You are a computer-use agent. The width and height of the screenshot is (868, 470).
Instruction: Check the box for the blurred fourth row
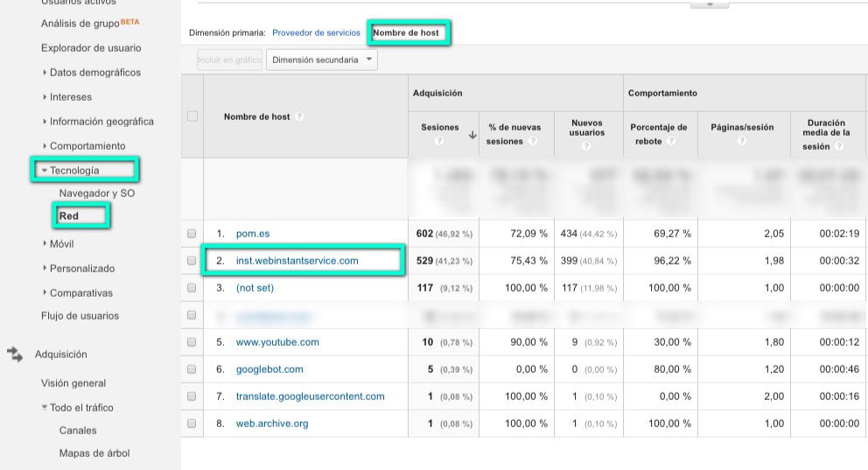coord(192,315)
